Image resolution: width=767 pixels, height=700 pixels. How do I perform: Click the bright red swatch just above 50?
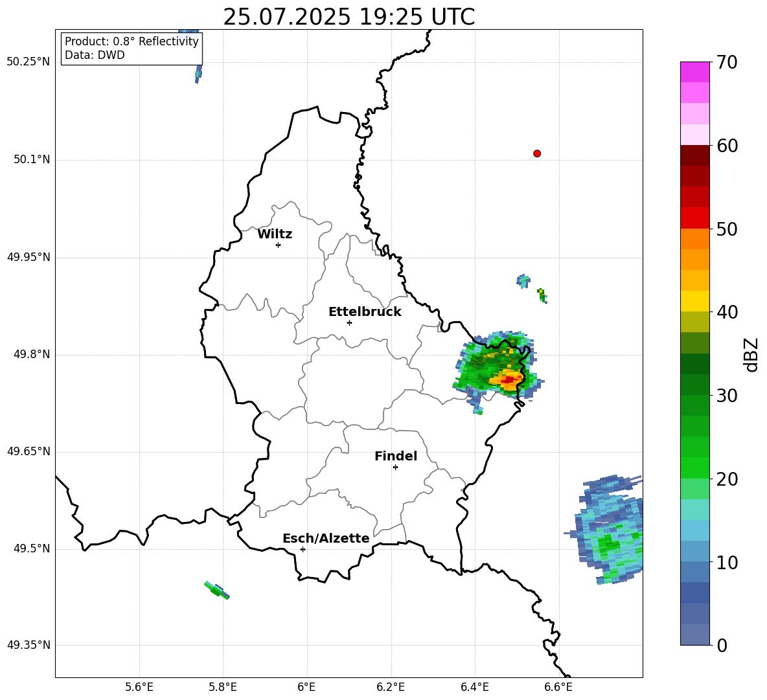coord(694,218)
